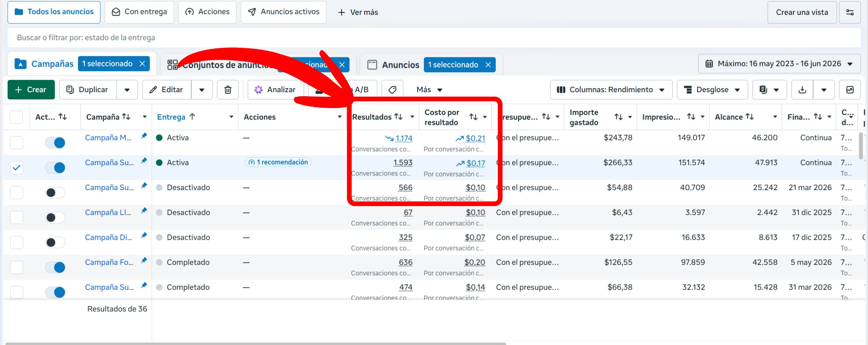The width and height of the screenshot is (868, 345).
Task: Click the Duplicar button
Action: click(x=88, y=90)
